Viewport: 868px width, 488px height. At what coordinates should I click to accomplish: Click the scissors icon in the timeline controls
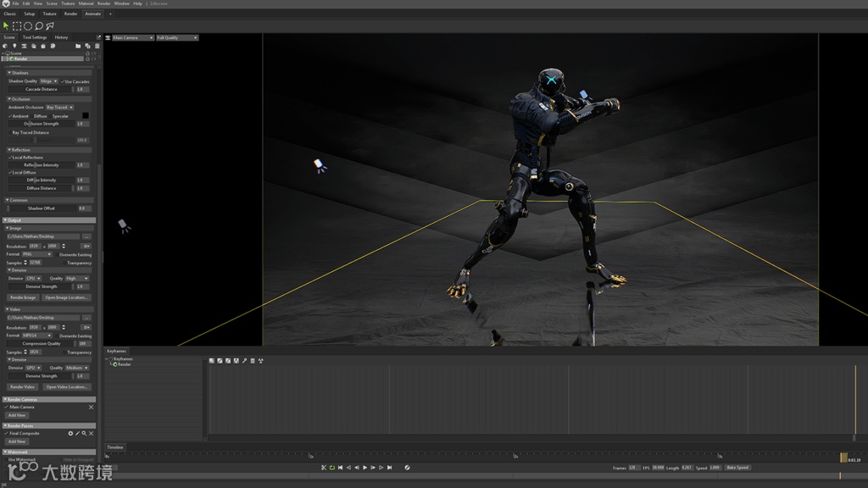click(323, 468)
